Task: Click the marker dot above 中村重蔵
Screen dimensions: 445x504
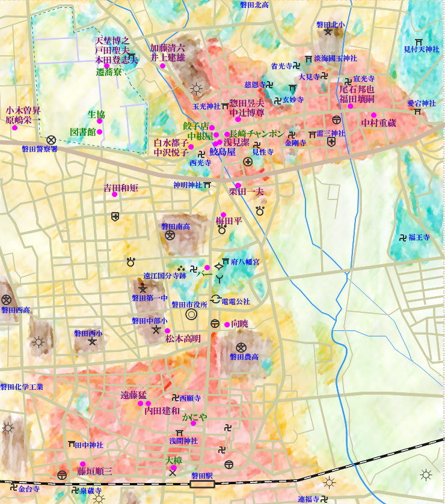Action: pyautogui.click(x=373, y=115)
